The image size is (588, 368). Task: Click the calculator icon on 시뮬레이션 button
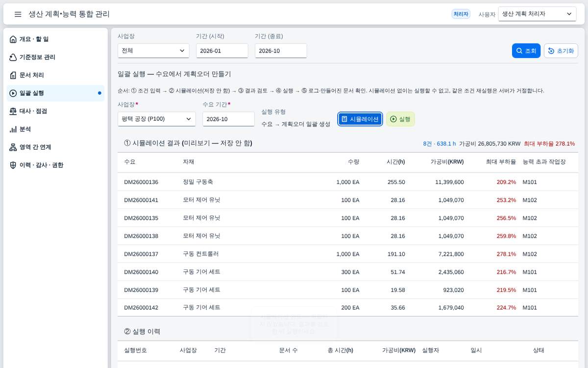click(x=344, y=119)
